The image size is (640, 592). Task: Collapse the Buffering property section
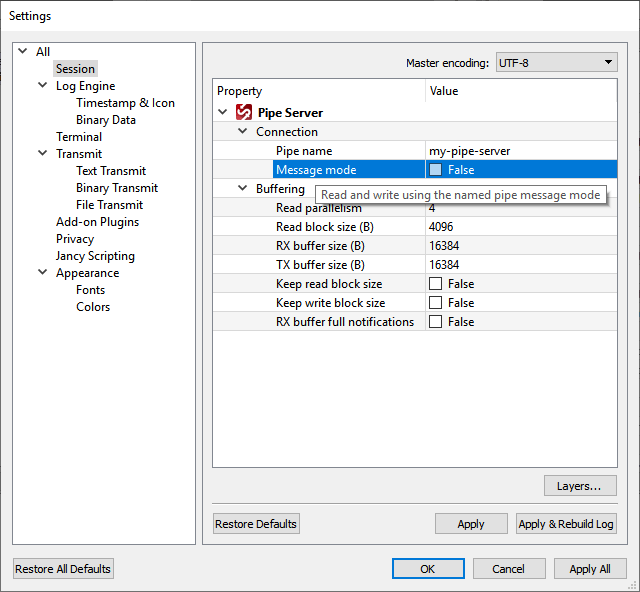(x=242, y=188)
